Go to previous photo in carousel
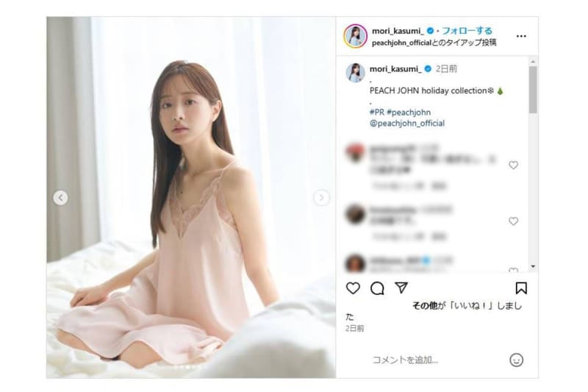This screenshot has width=588, height=392. pos(60,198)
